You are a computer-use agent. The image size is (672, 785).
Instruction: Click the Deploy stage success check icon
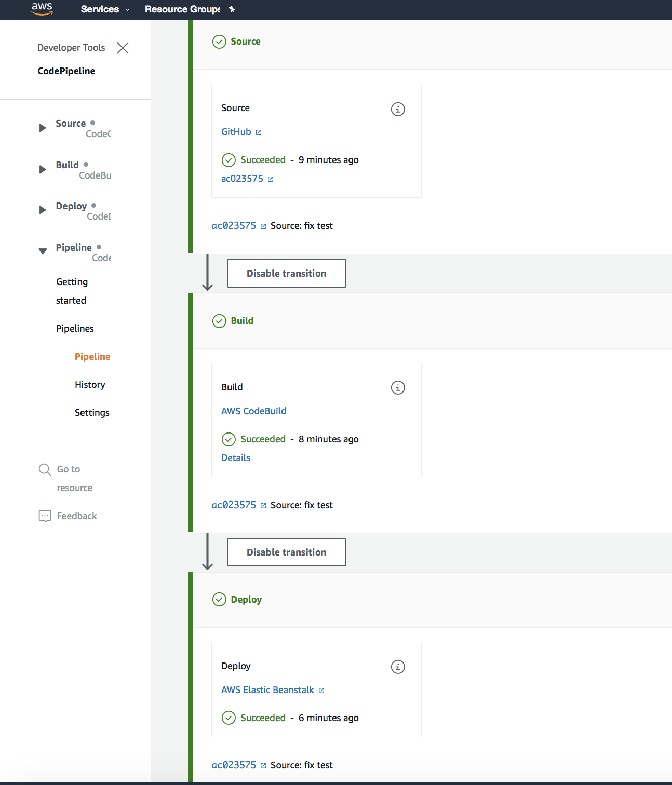pyautogui.click(x=219, y=600)
